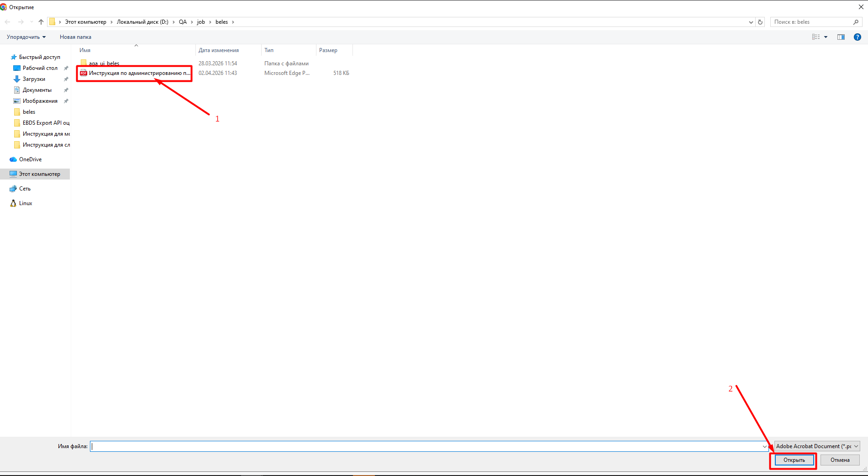Click the Отмена button
868x476 pixels.
tap(840, 460)
